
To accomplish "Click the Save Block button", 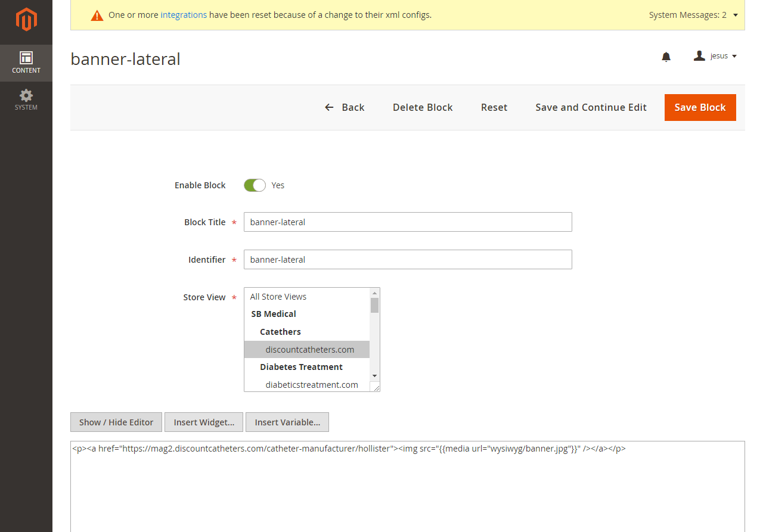I will coord(700,107).
